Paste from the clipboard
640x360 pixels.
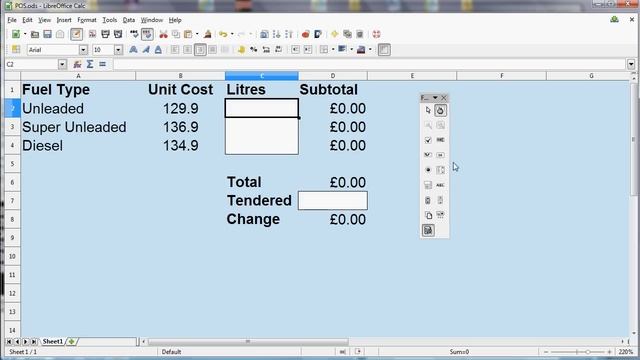(x=188, y=34)
